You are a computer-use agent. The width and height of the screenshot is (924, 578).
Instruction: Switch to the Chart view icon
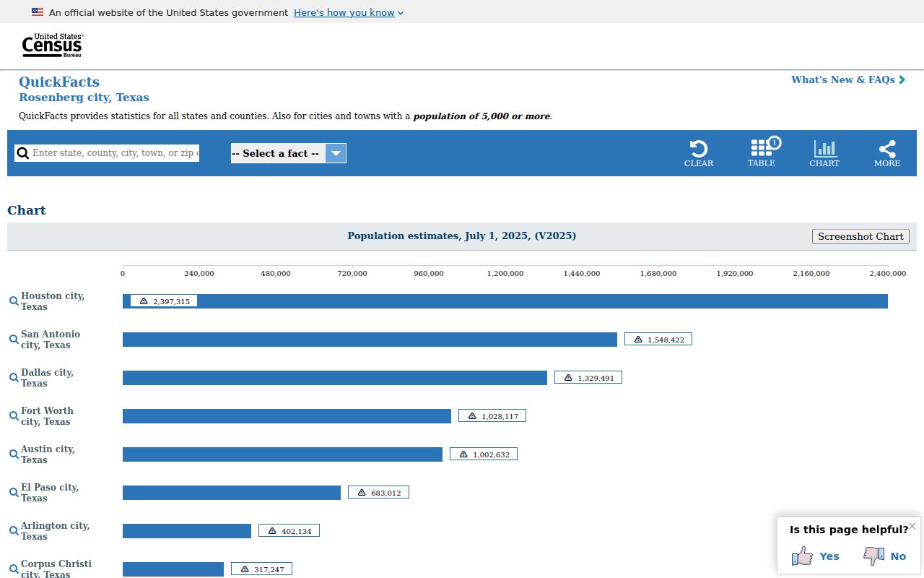(824, 149)
